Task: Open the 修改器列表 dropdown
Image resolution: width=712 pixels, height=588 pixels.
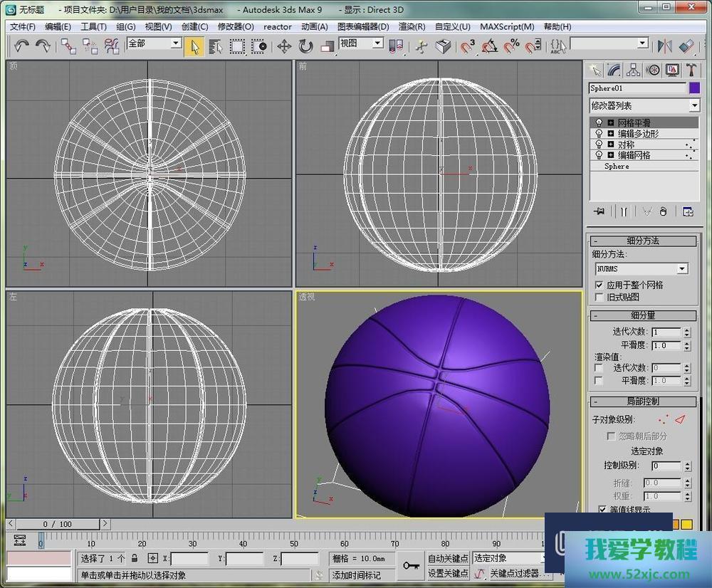Action: (694, 105)
